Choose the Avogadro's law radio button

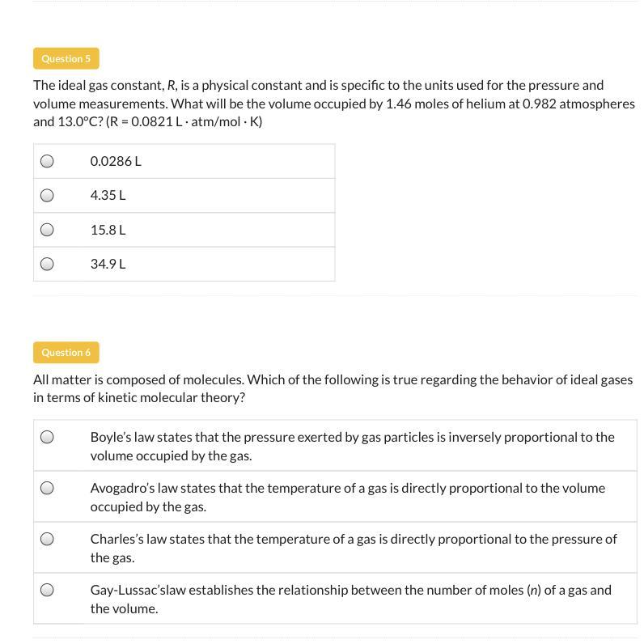point(47,488)
